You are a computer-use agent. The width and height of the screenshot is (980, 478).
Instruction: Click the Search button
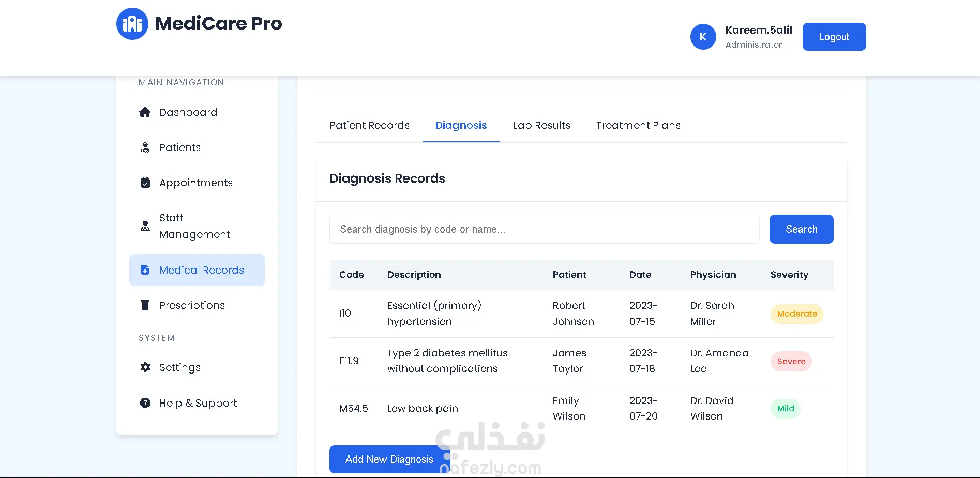[801, 229]
